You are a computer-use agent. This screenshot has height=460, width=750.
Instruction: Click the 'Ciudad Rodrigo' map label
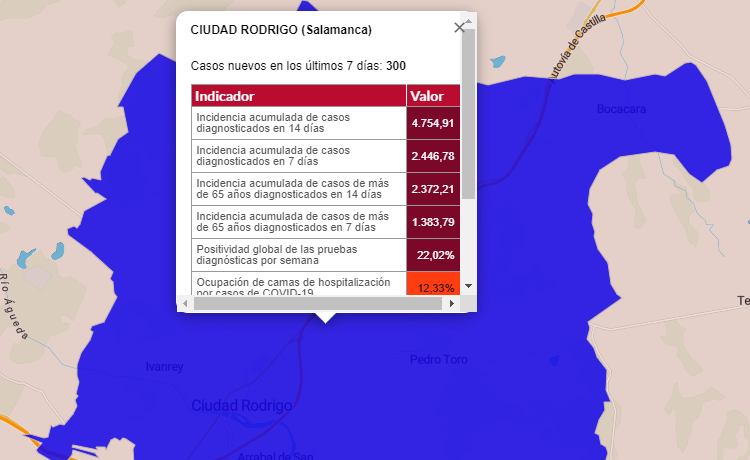[242, 405]
